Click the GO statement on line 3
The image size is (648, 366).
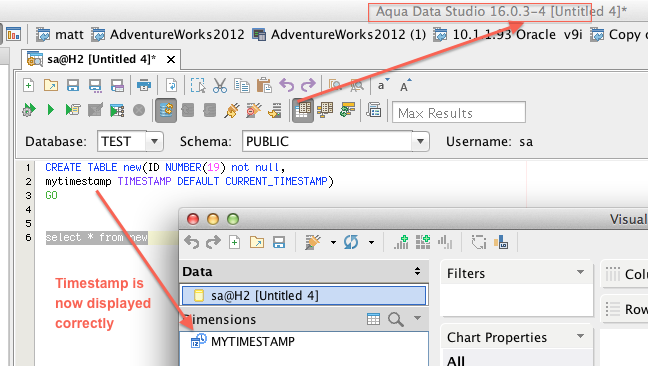(x=51, y=195)
